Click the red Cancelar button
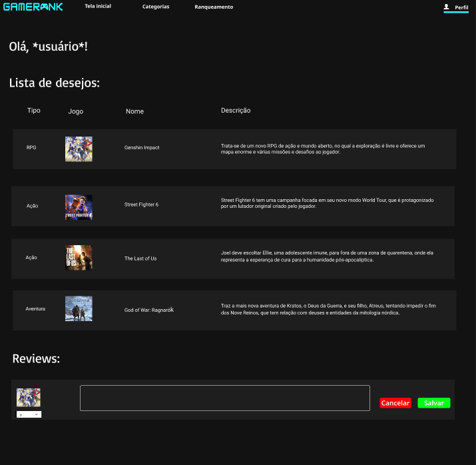 pyautogui.click(x=395, y=403)
